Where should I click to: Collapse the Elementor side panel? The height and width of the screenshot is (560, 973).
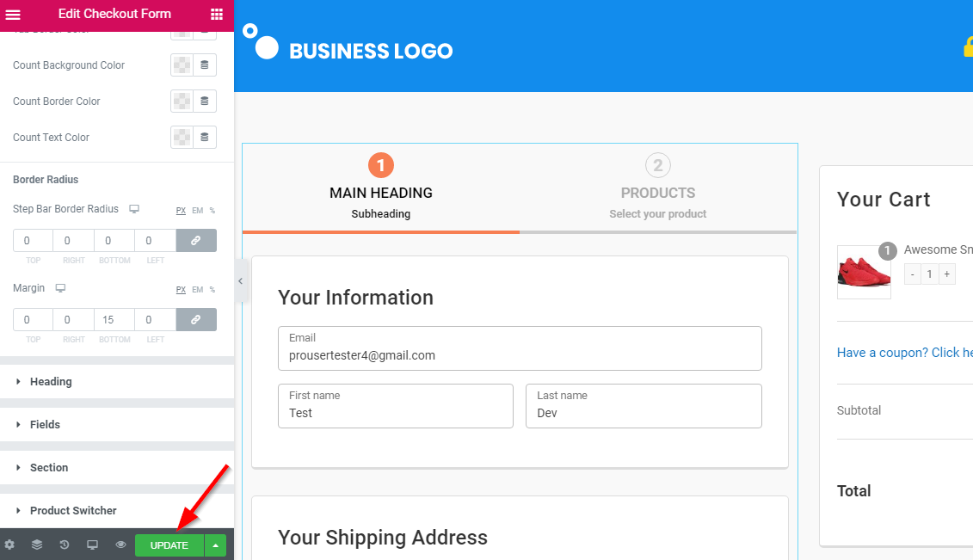click(240, 281)
